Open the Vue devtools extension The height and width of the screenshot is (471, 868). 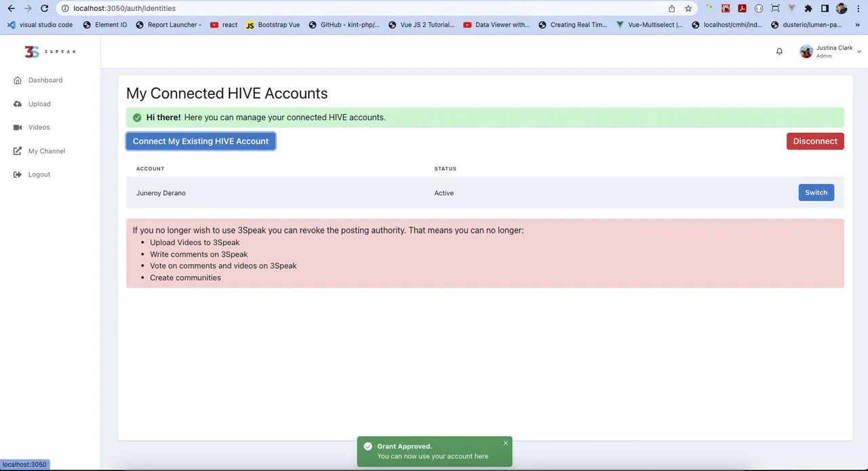click(x=791, y=8)
